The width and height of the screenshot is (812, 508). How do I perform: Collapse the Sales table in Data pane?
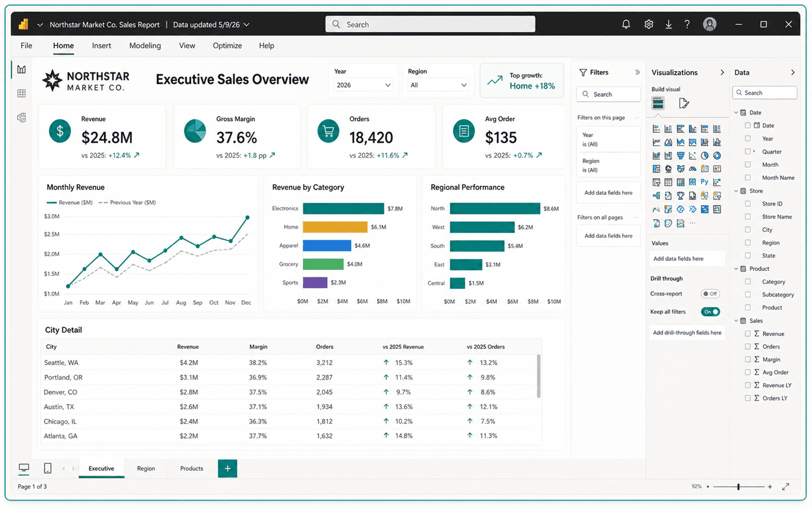tap(736, 321)
